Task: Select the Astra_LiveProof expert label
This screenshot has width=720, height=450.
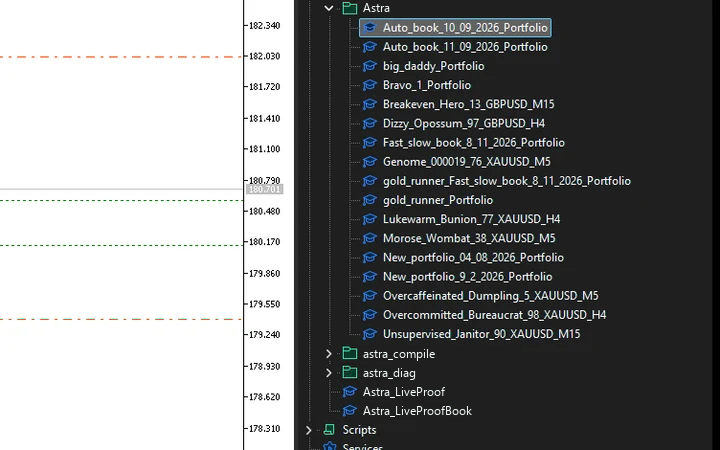Action: (x=404, y=392)
